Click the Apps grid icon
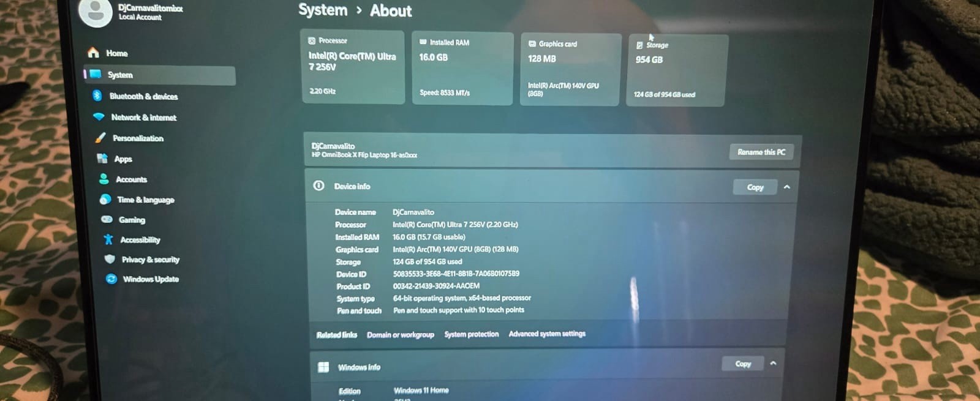Image resolution: width=980 pixels, height=401 pixels. (x=102, y=158)
